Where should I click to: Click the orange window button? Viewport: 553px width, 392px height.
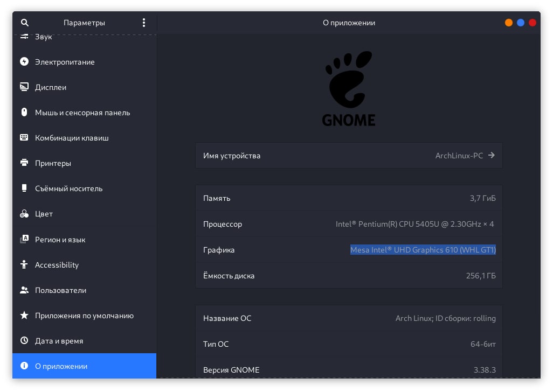click(x=509, y=23)
